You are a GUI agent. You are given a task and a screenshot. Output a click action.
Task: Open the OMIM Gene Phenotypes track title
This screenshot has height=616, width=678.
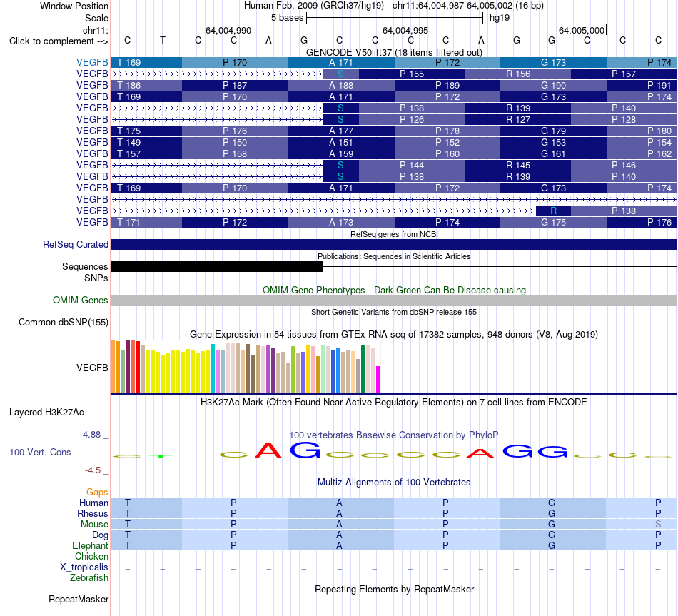(x=394, y=291)
